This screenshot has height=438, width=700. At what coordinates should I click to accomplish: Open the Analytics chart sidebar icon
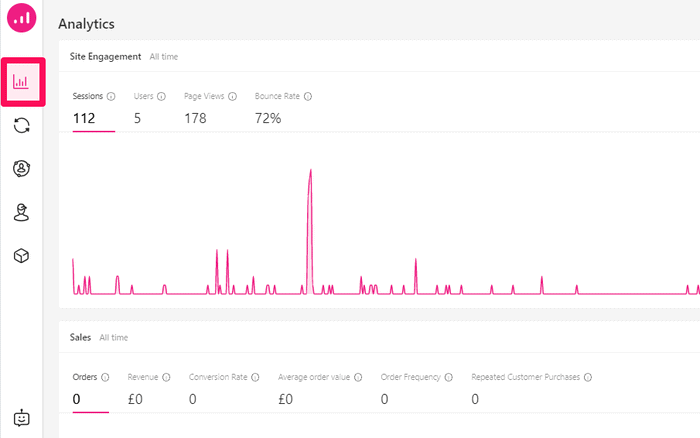21,82
